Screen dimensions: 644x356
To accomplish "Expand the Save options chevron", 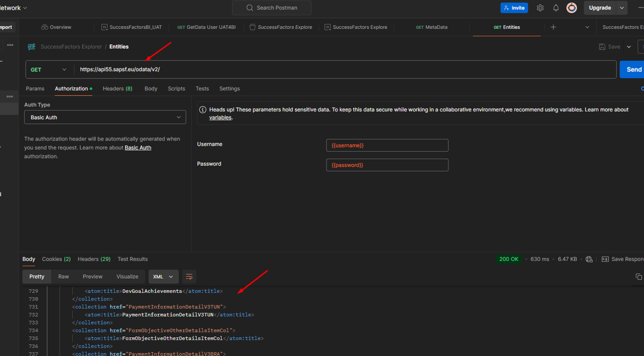I will tap(629, 47).
